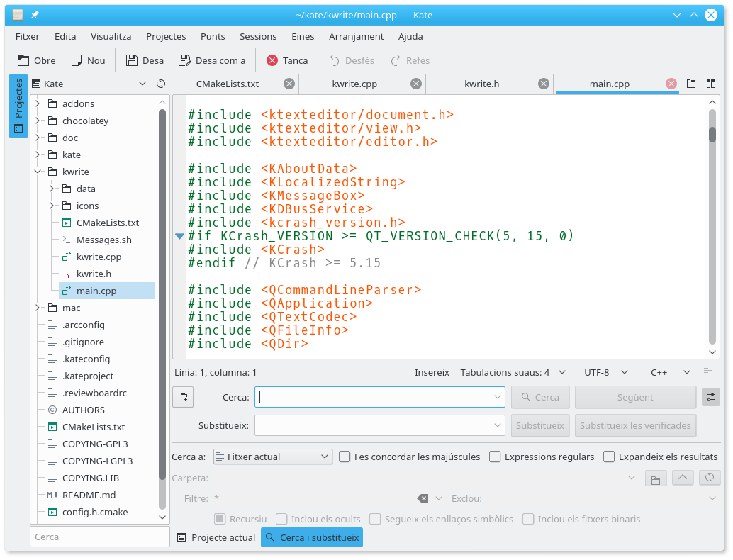Click the Obre open-file toolbar icon

coord(24,60)
